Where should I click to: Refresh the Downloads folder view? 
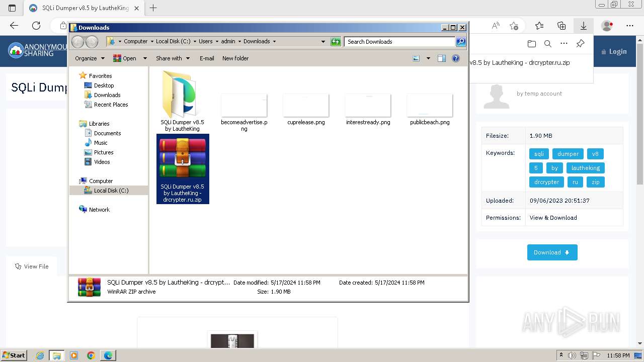[336, 42]
